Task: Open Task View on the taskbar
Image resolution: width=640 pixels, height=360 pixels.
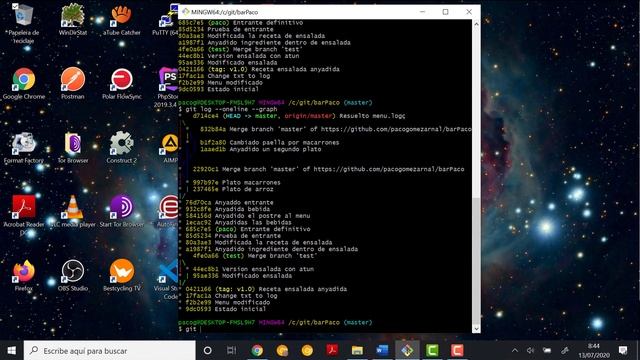Action: point(231,350)
